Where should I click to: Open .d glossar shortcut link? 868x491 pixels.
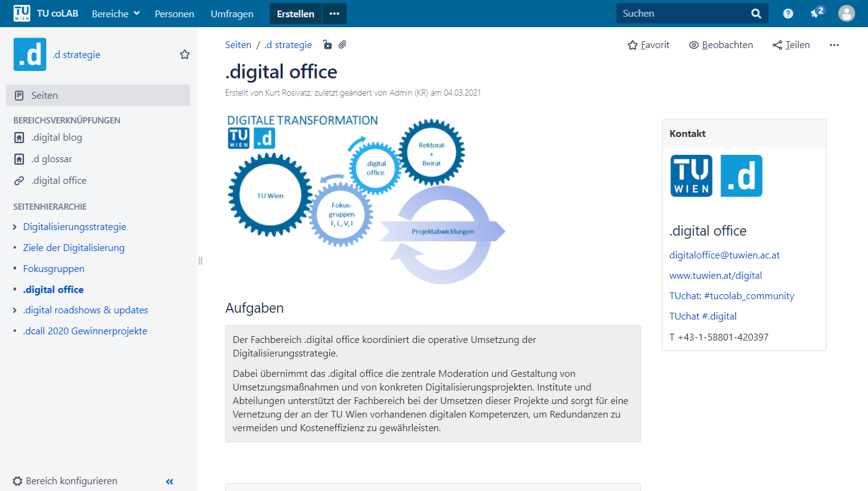click(x=52, y=159)
